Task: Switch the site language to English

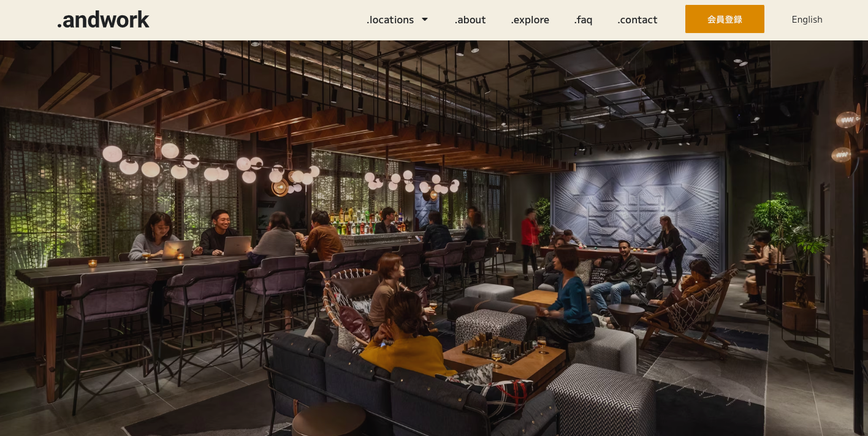Action: click(x=807, y=20)
